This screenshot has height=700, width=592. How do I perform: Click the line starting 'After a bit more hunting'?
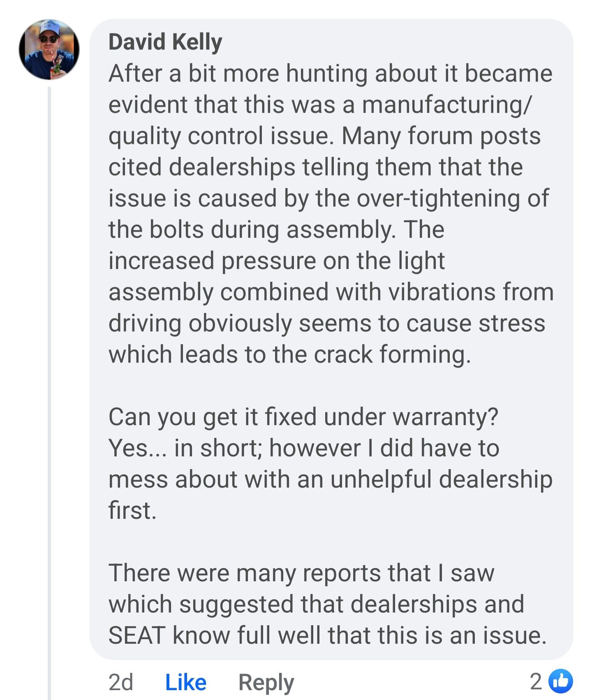click(330, 74)
